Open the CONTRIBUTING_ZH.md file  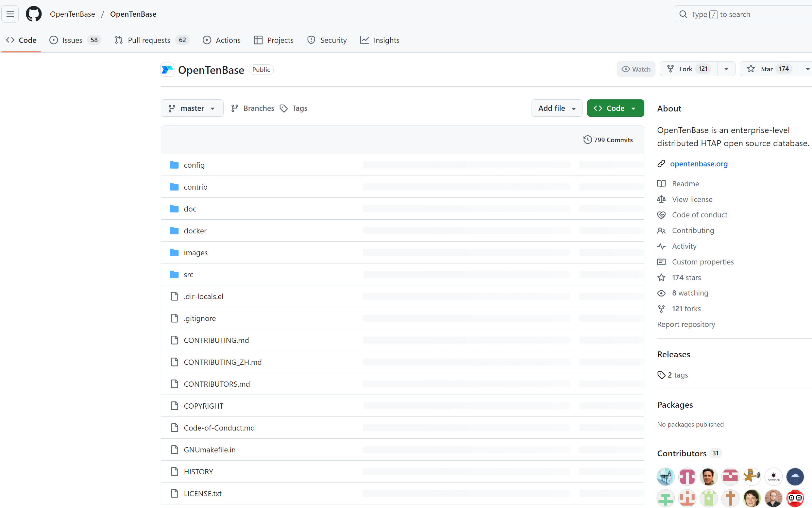tap(223, 362)
